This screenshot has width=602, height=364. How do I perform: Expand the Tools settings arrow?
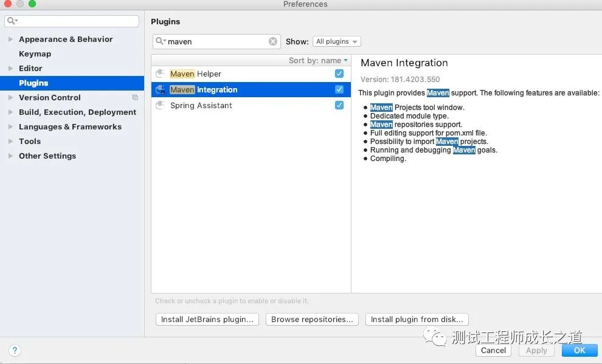pos(10,141)
